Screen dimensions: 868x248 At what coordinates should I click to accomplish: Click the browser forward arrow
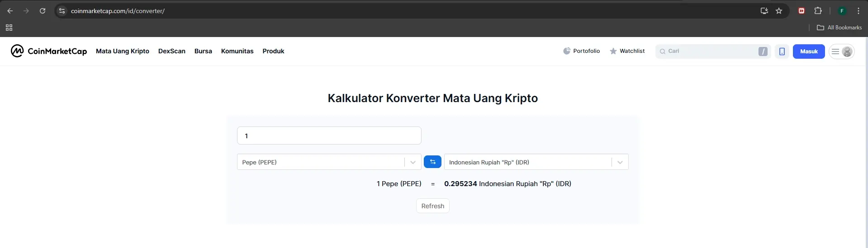click(x=26, y=11)
